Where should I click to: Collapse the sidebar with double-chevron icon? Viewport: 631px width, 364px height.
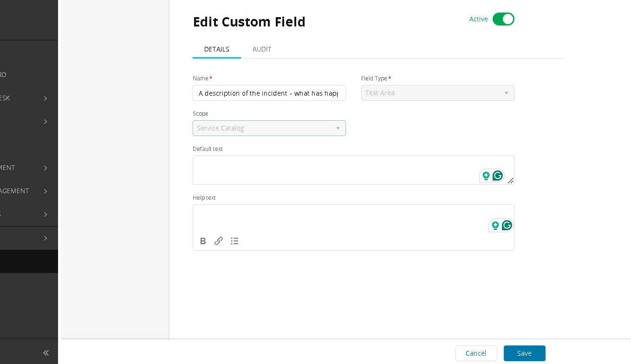46,353
